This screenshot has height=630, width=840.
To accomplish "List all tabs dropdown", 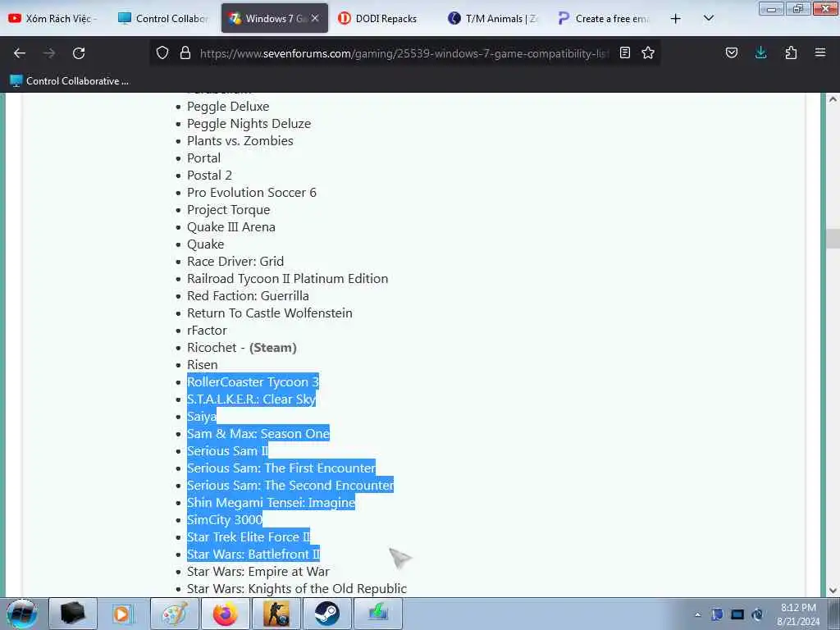I will pyautogui.click(x=708, y=18).
